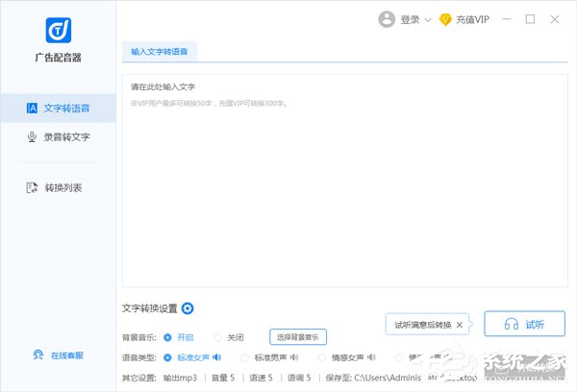Enable background music with 开启 option
This screenshot has width=577, height=392.
[168, 337]
